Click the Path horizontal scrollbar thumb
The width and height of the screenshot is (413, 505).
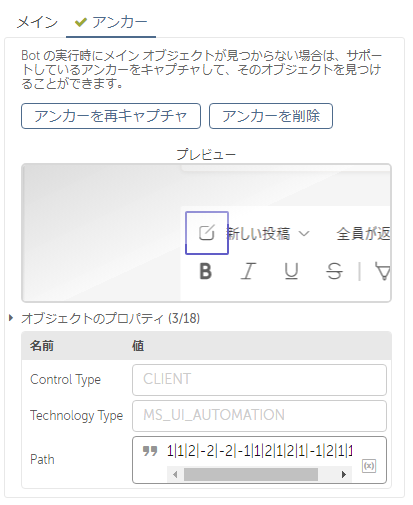click(251, 474)
